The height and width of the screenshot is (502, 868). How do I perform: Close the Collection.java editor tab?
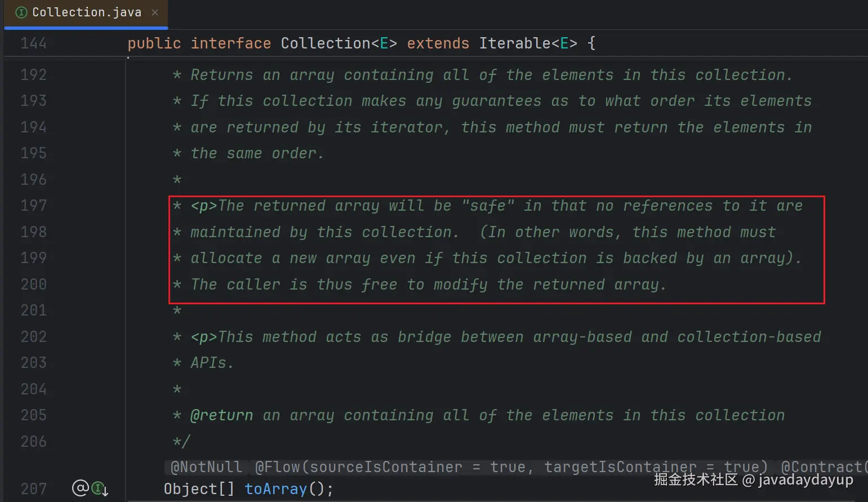coord(155,12)
